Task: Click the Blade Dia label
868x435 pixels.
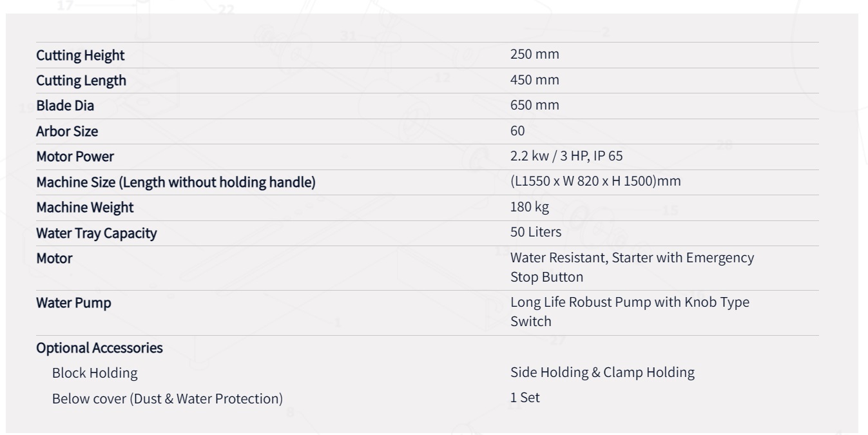Action: pyautogui.click(x=65, y=106)
